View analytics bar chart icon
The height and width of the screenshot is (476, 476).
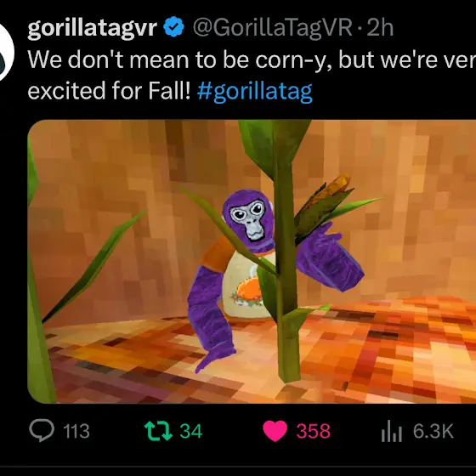click(392, 432)
